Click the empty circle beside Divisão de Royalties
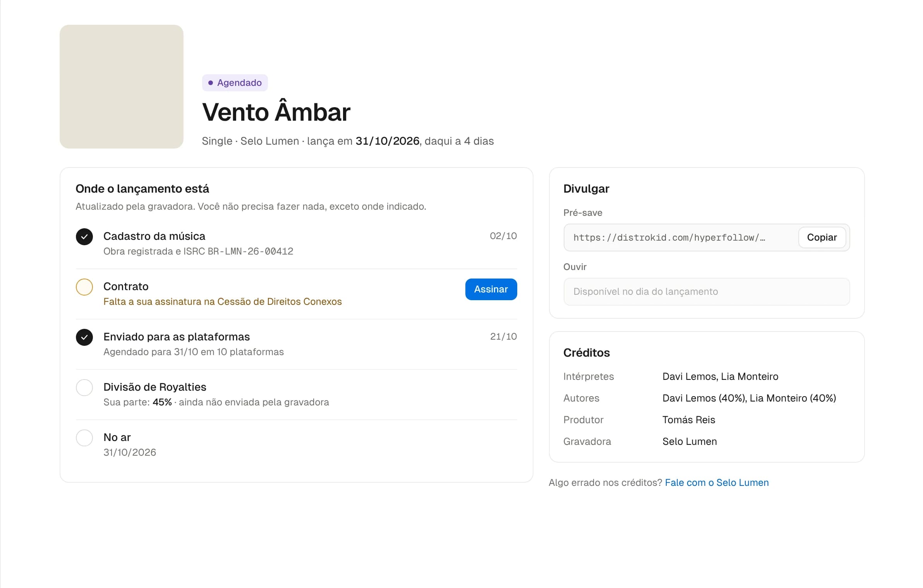Viewport: 923px width, 588px height. click(x=84, y=388)
